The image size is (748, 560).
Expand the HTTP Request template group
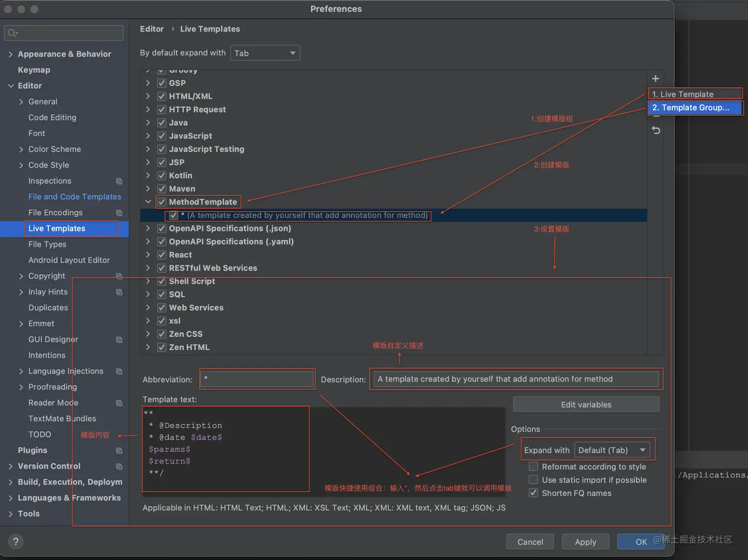[x=148, y=109]
